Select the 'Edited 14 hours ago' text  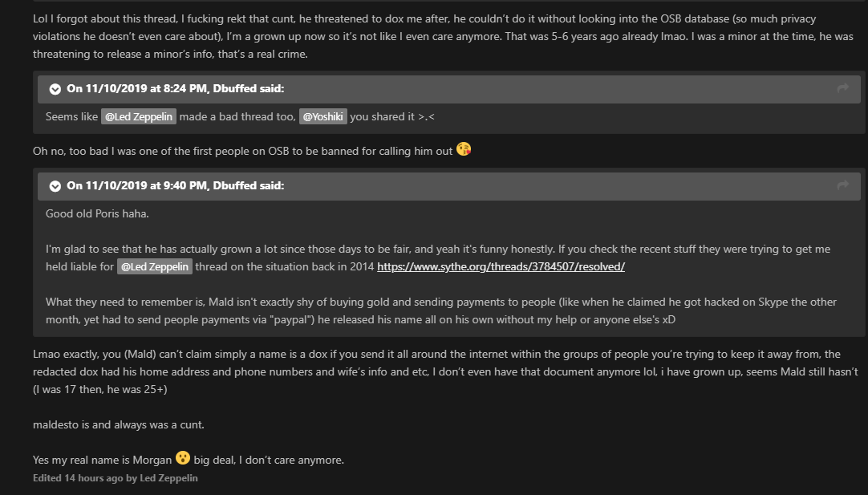point(78,478)
